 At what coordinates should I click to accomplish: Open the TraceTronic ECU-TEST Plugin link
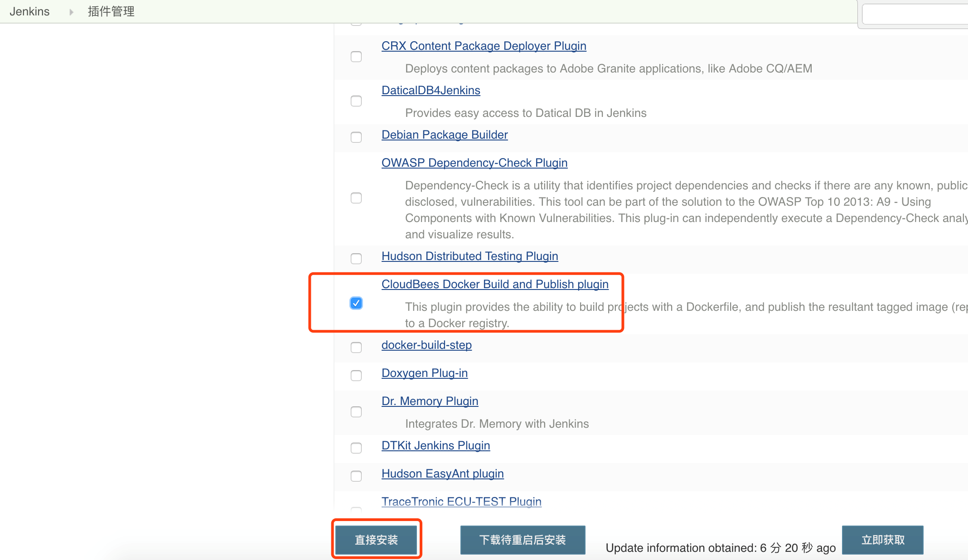[x=461, y=502]
